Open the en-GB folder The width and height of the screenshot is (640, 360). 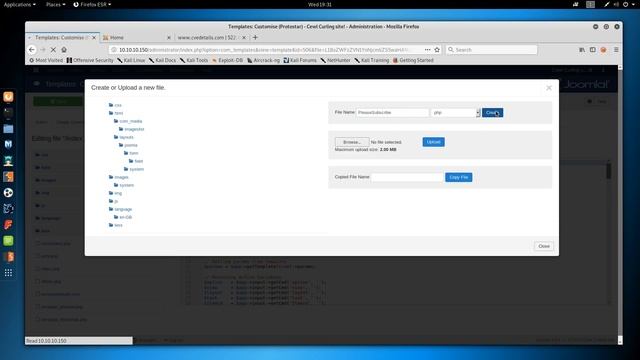[x=123, y=217]
